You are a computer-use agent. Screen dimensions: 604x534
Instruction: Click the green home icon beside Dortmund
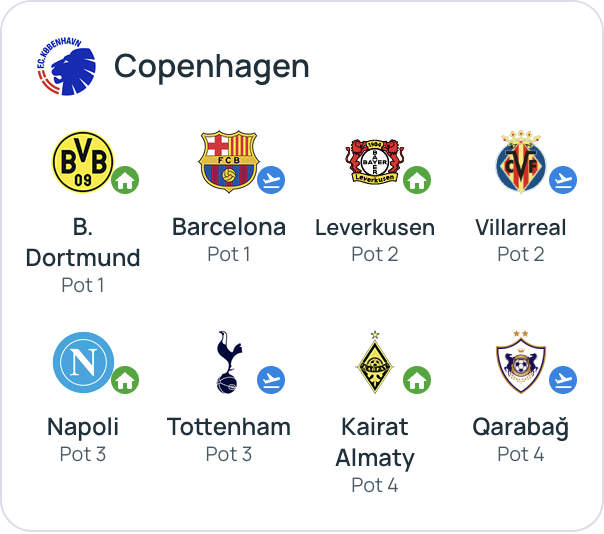(x=125, y=181)
